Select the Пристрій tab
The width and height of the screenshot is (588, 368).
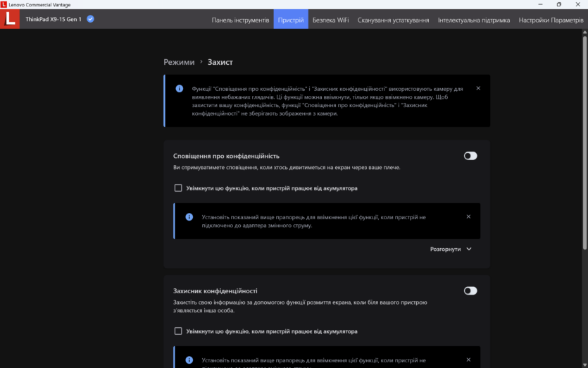point(291,19)
